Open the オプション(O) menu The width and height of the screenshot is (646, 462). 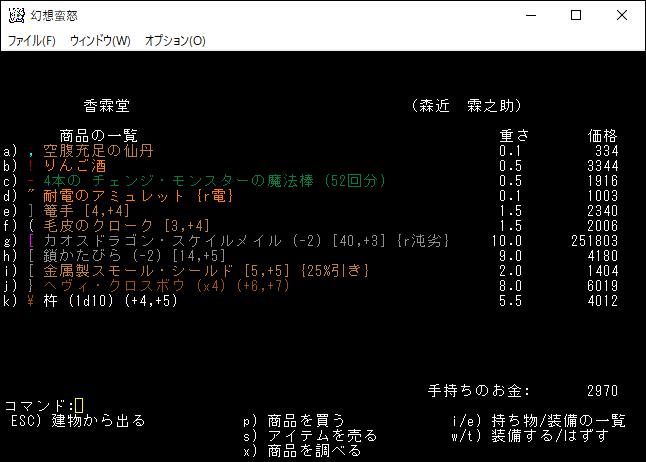pyautogui.click(x=175, y=41)
